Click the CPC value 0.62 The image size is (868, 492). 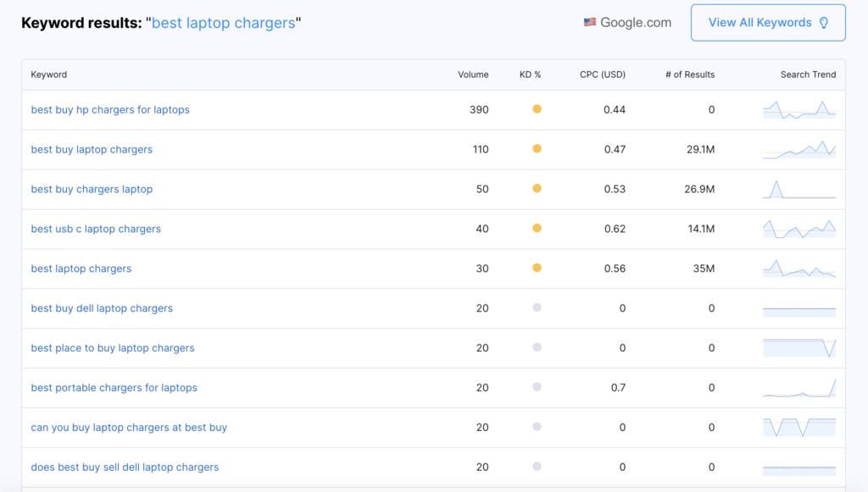pyautogui.click(x=615, y=229)
